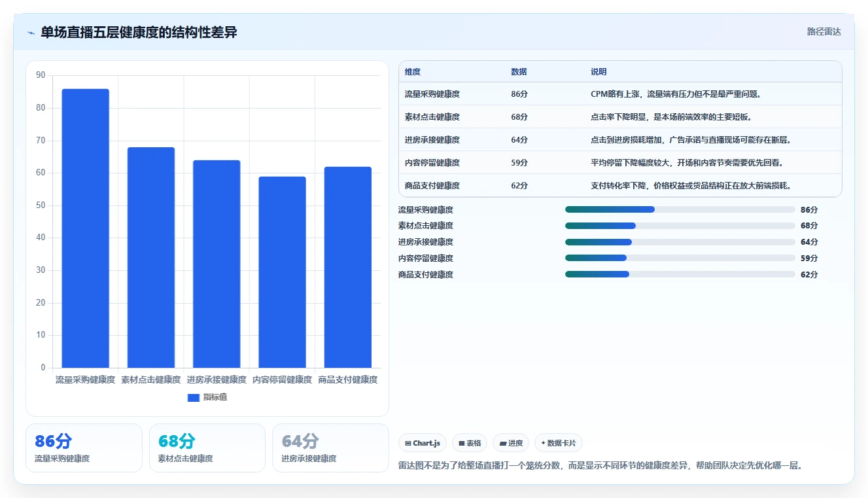Click the footer note starting with 雷达图不是为了

click(x=600, y=466)
